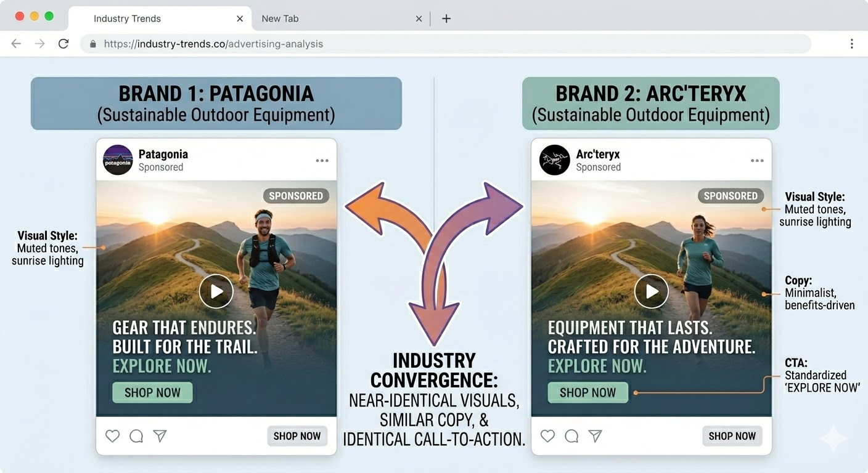Reload the advertising-analysis page

coord(63,44)
